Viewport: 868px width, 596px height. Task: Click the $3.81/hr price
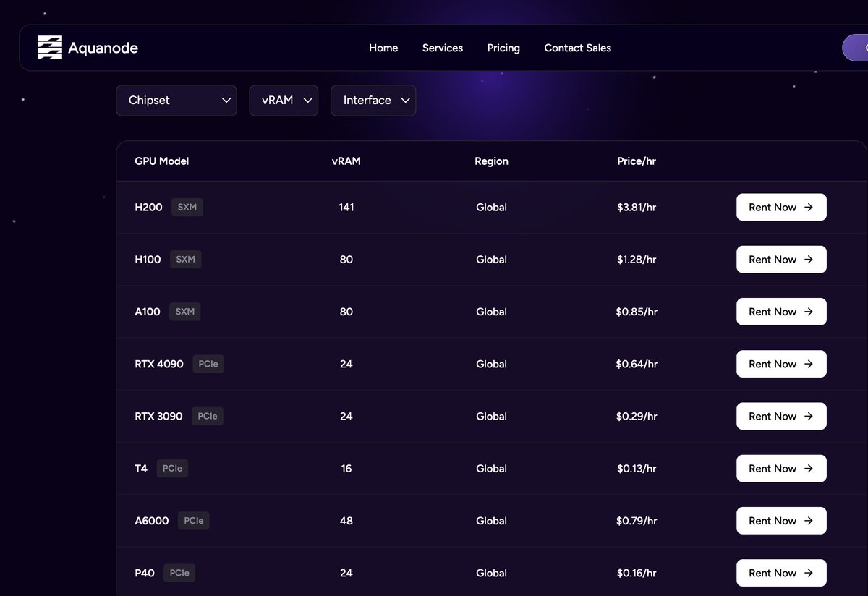point(637,207)
